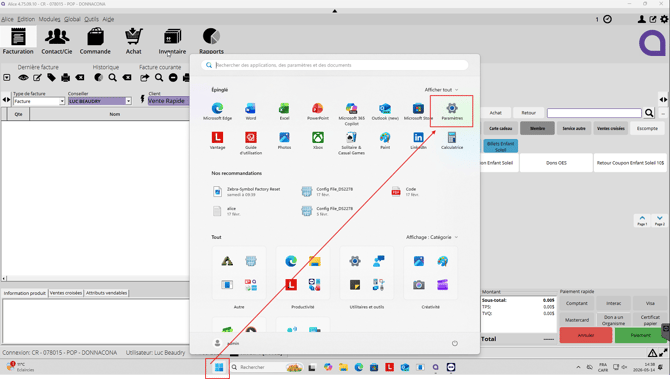Click the user profile icon in Alice header
The image size is (670, 379).
click(x=641, y=19)
